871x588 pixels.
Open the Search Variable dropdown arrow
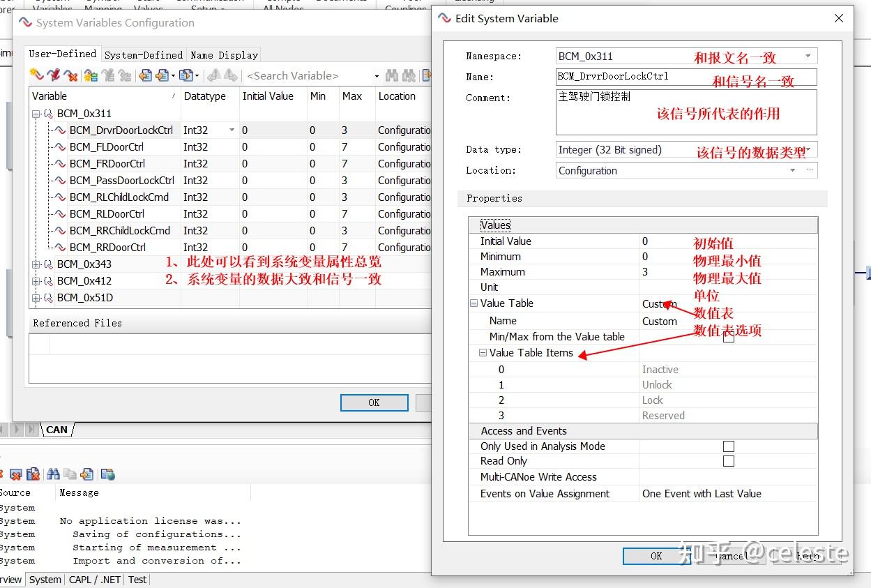coord(377,76)
